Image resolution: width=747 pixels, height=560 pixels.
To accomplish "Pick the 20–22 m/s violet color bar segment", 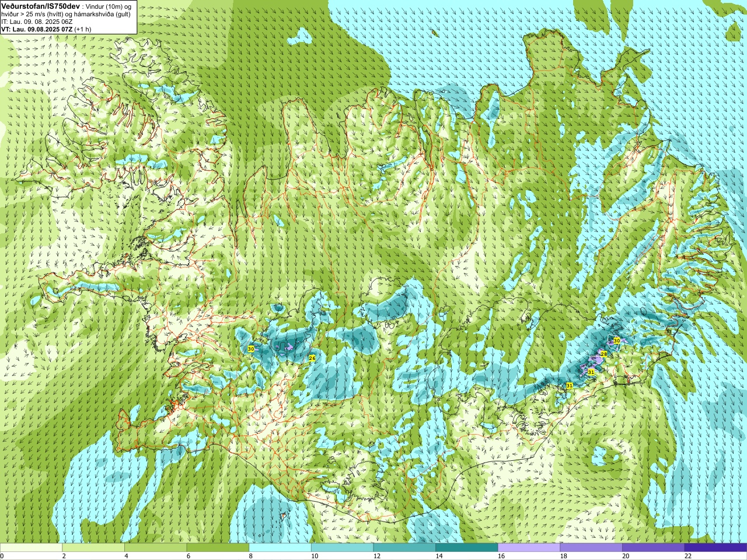I will pos(654,548).
